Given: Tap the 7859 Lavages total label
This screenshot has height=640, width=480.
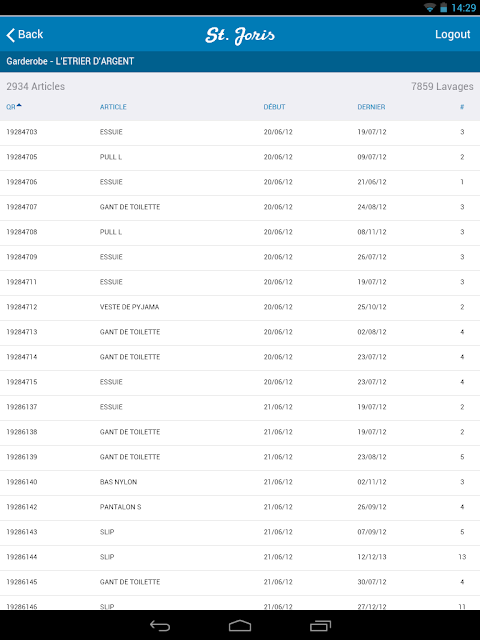Looking at the screenshot, I should tap(442, 87).
